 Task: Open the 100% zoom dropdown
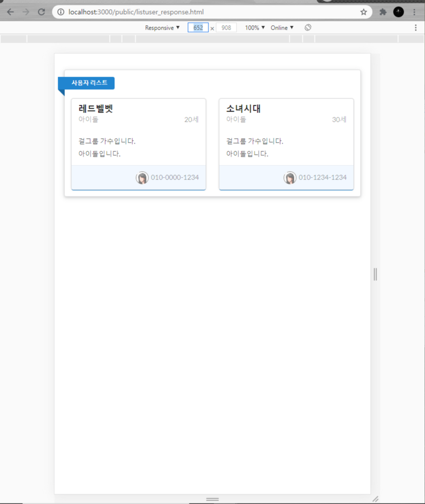[255, 28]
